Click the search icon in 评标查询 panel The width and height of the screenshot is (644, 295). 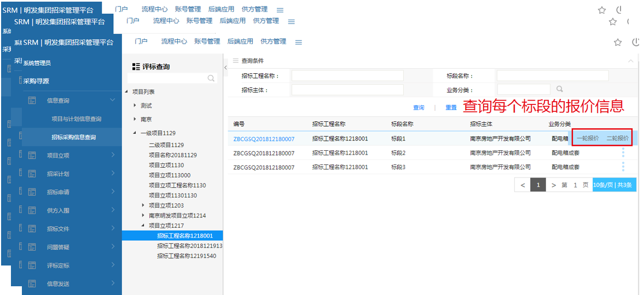click(x=211, y=79)
